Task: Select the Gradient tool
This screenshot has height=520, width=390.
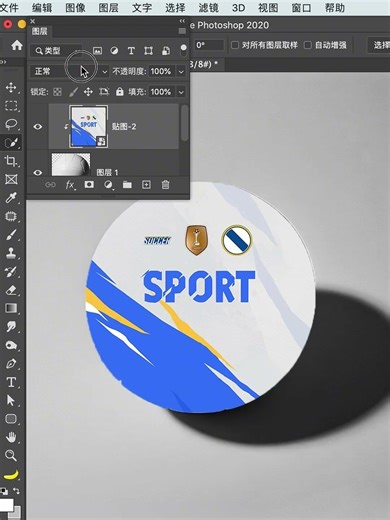Action: click(11, 308)
